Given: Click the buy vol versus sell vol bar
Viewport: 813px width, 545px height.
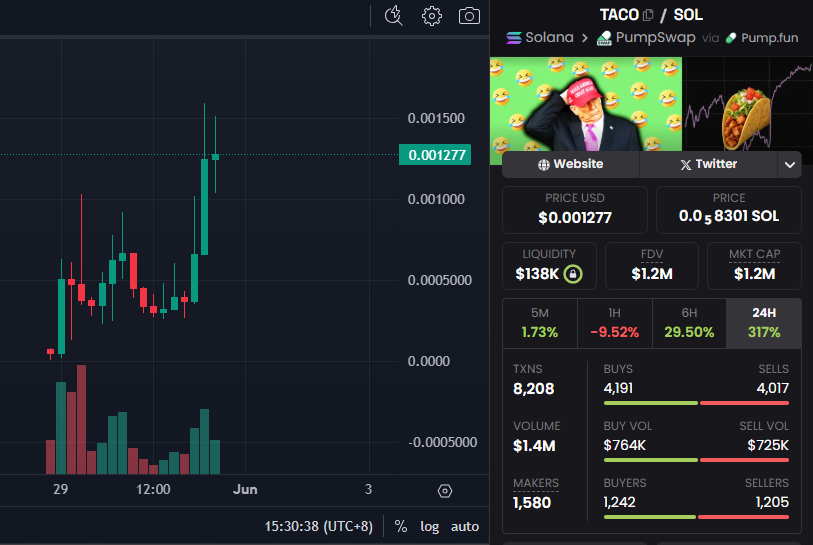Looking at the screenshot, I should pos(696,460).
